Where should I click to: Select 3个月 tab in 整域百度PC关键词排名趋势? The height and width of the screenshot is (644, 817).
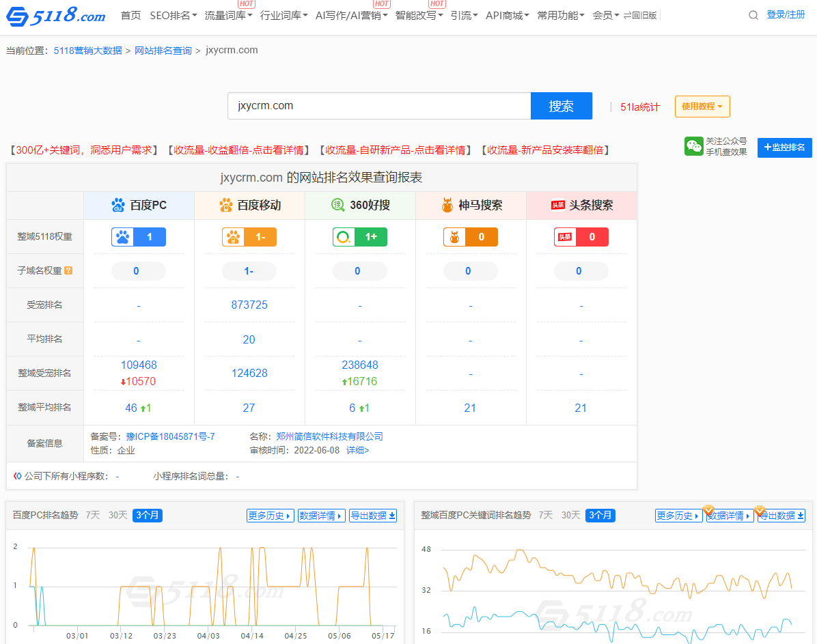[x=600, y=516]
